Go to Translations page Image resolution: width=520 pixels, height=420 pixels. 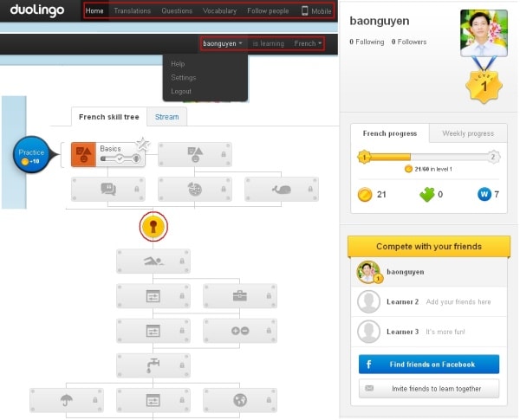[x=133, y=11]
